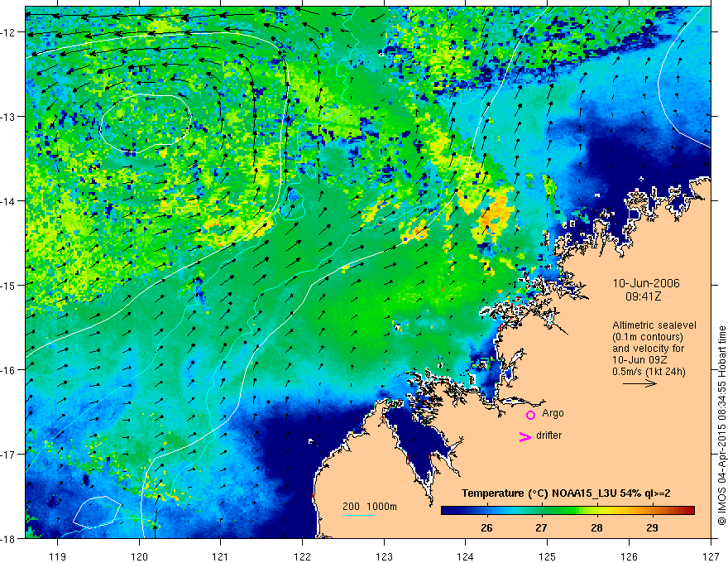The image size is (728, 563).
Task: Click longitude axis label 121
Action: [x=221, y=557]
